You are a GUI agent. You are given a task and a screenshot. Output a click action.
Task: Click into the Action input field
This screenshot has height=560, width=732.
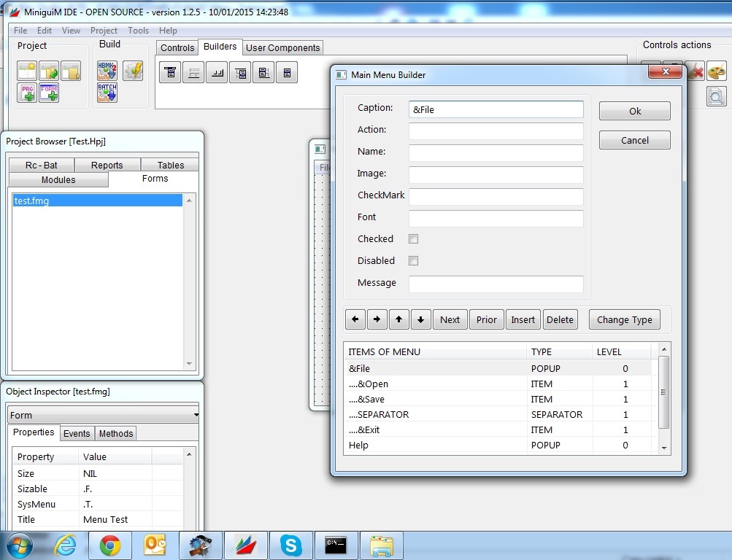tap(496, 131)
